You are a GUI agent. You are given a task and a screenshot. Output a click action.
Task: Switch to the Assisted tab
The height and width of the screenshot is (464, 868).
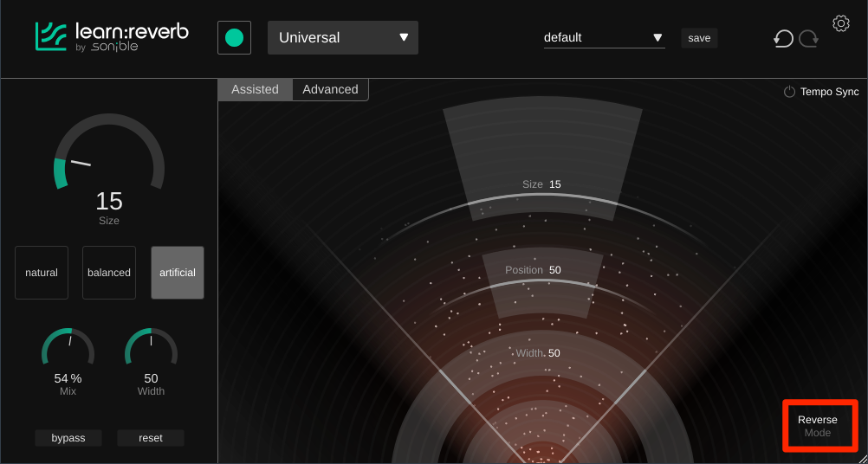[255, 89]
